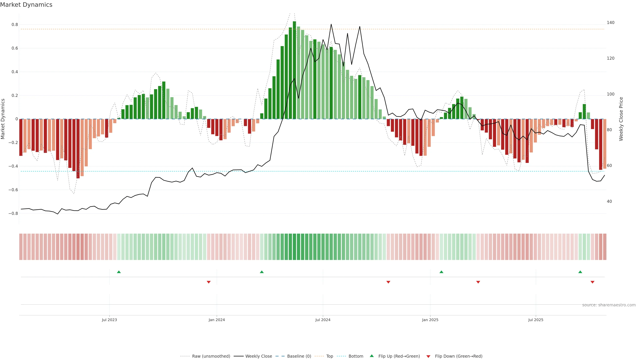Screen dimensions: 644x362
Task: Click the Jan 2025 x-axis label
Action: pyautogui.click(x=430, y=320)
